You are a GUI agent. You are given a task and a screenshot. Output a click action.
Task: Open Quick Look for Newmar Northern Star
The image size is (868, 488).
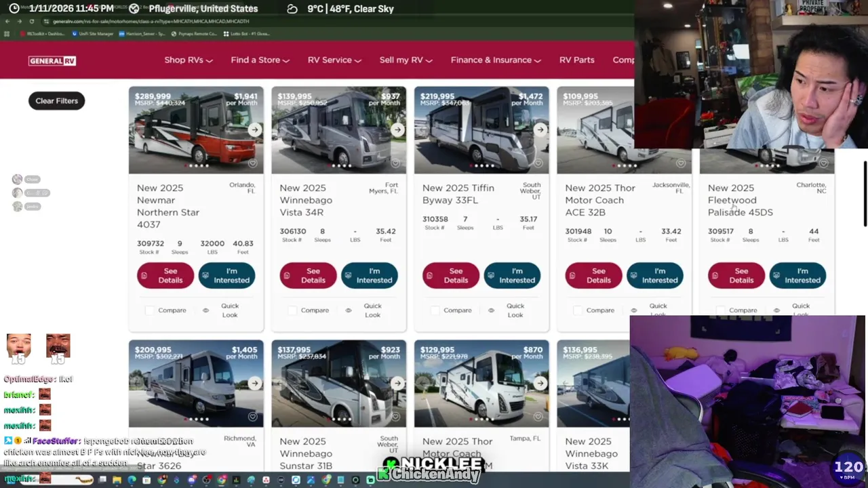click(x=222, y=310)
